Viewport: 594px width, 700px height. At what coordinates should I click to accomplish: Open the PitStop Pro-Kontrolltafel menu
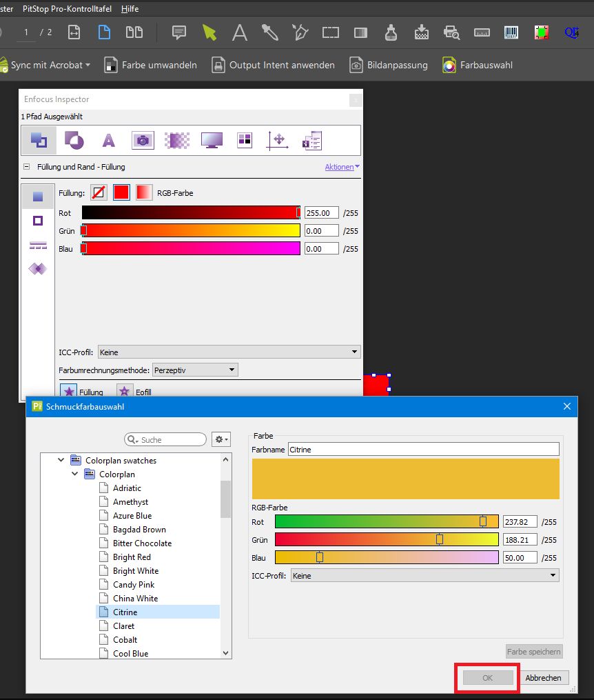point(67,8)
